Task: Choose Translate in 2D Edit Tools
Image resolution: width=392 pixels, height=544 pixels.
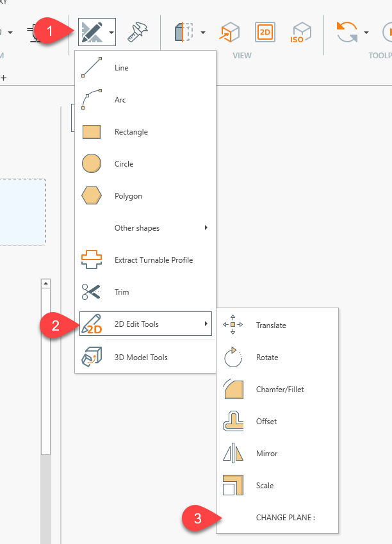Action: click(x=270, y=326)
